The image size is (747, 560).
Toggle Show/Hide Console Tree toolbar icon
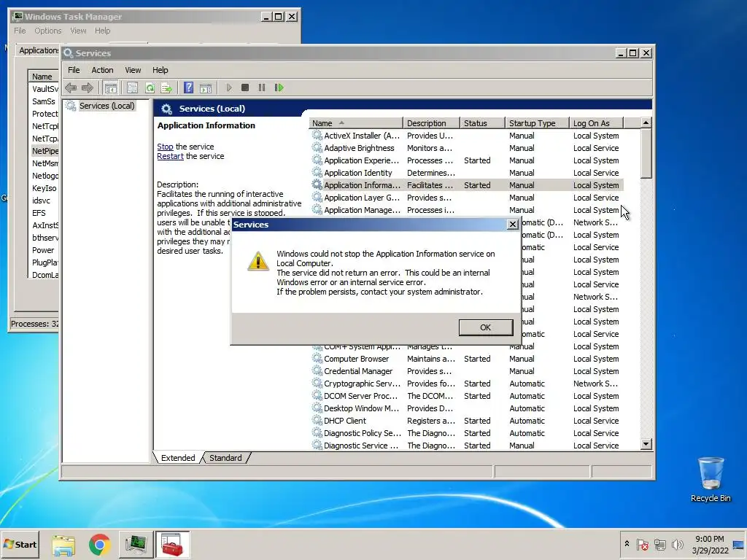[x=111, y=87]
